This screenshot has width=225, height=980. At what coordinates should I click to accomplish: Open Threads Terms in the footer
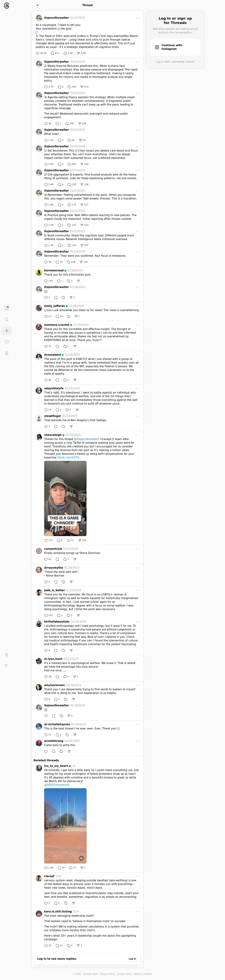pyautogui.click(x=91, y=974)
